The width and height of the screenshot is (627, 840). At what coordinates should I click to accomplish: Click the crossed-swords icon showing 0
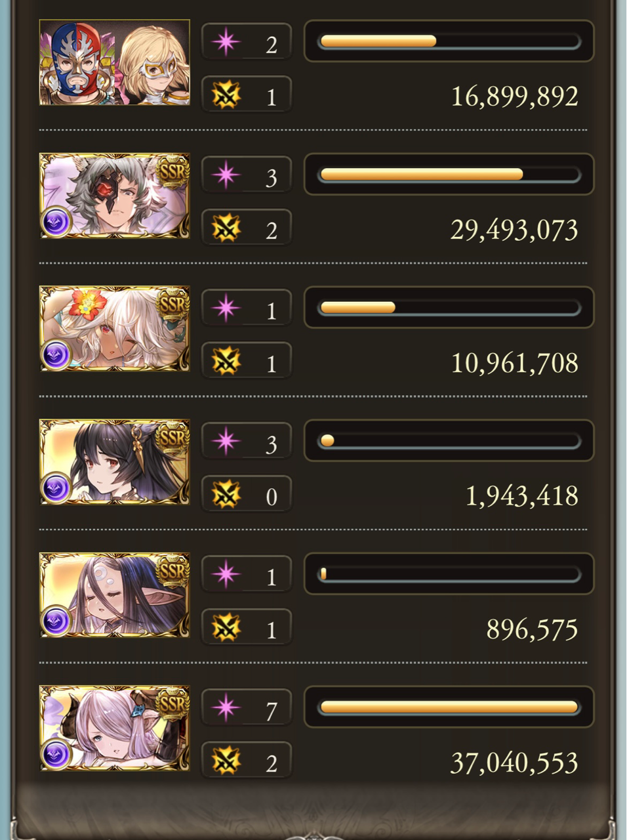point(226,495)
